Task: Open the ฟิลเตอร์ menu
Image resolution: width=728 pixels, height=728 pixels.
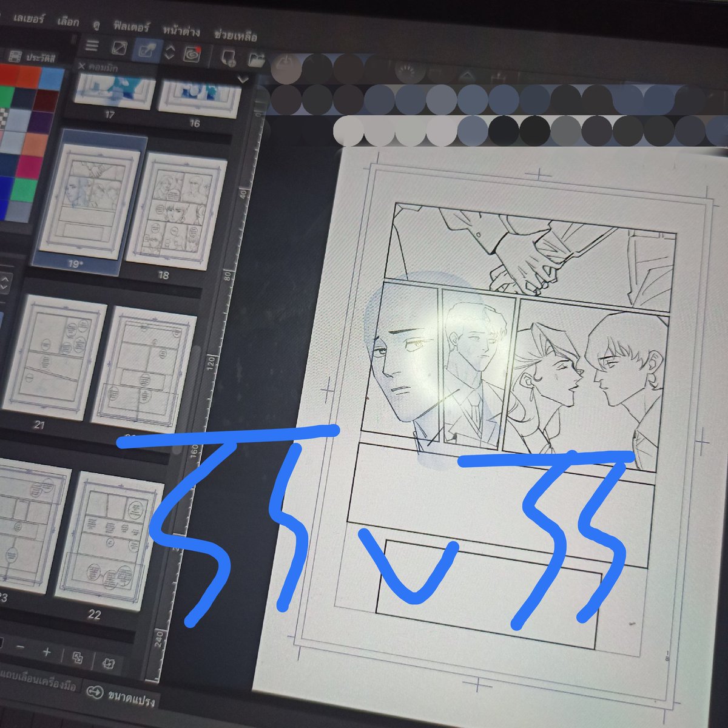Action: coord(131,27)
